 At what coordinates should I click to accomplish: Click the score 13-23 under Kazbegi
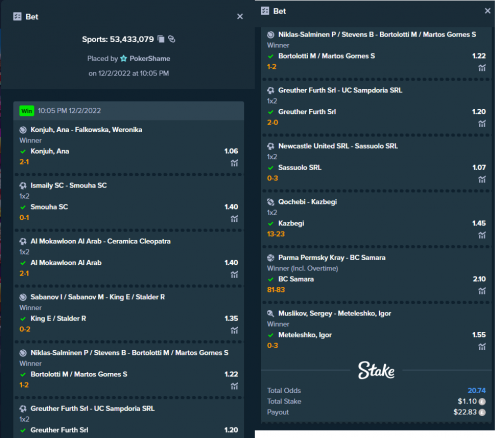[x=276, y=234]
